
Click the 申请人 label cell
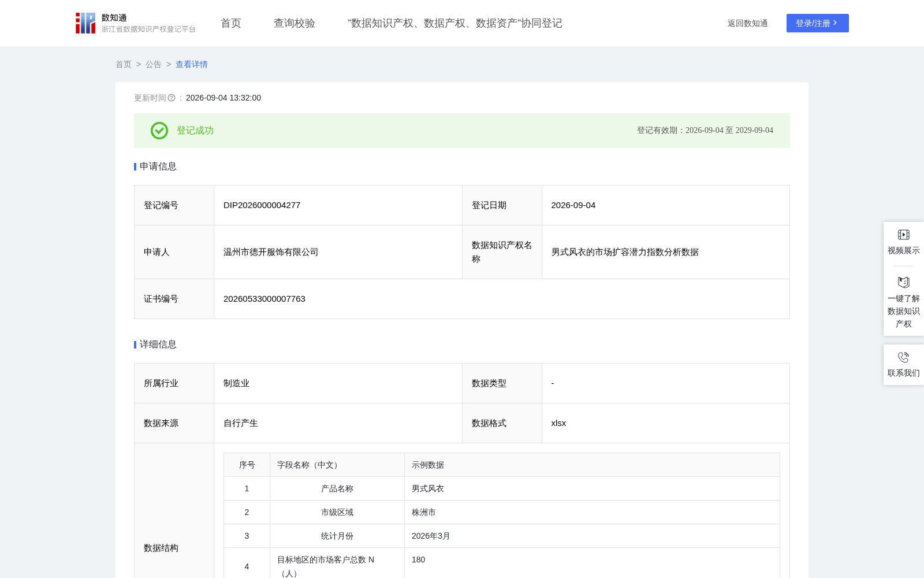174,252
